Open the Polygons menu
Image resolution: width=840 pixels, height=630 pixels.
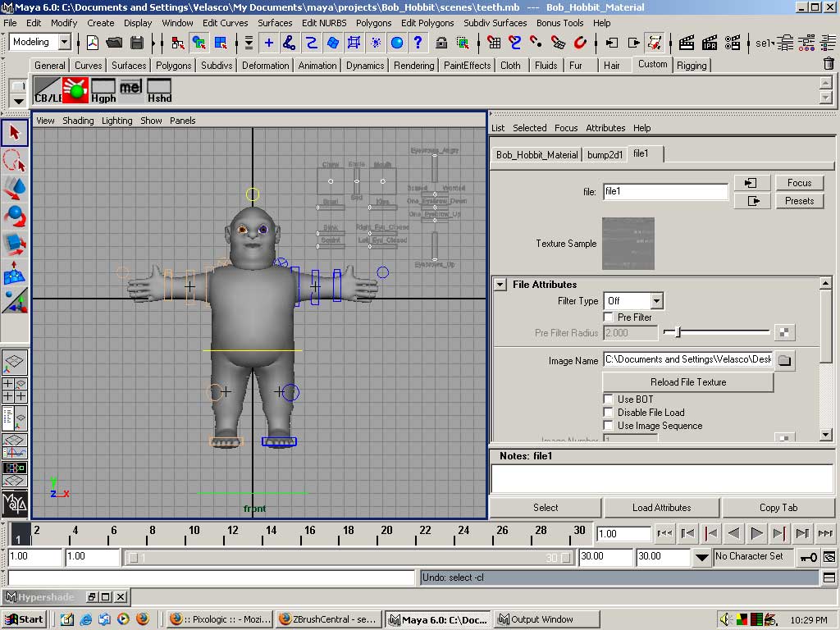pos(373,23)
